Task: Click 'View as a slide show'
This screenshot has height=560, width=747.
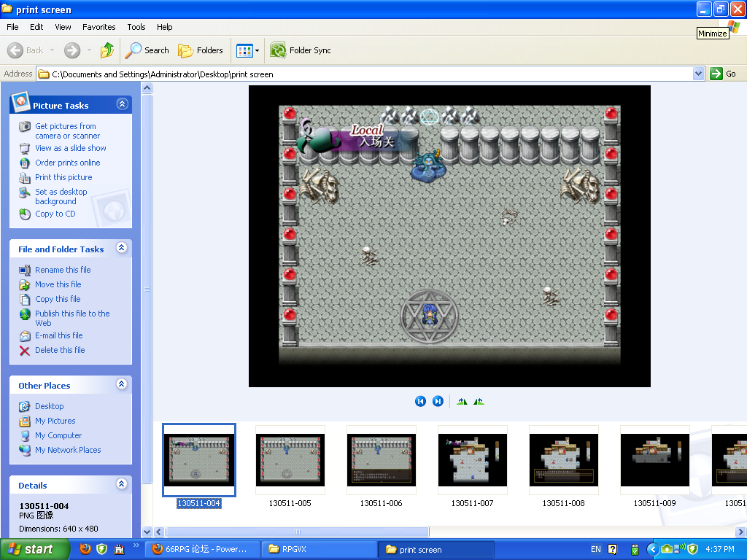Action: (71, 148)
